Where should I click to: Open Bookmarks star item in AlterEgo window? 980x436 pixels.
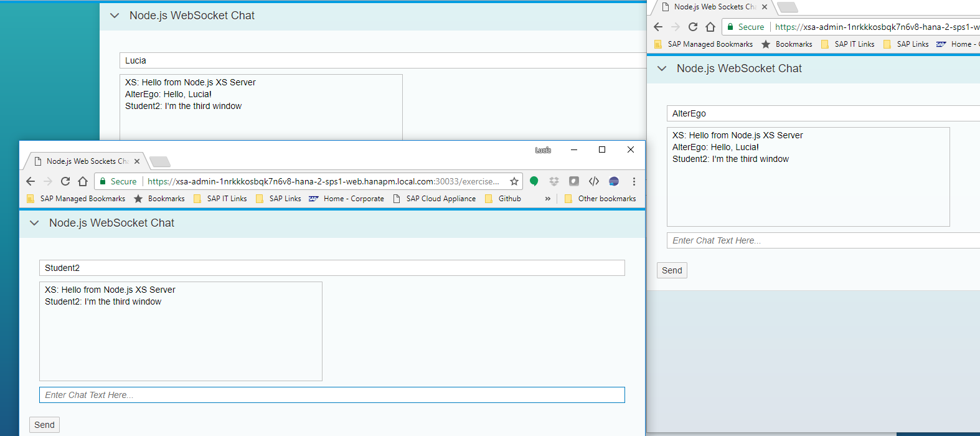tap(787, 44)
